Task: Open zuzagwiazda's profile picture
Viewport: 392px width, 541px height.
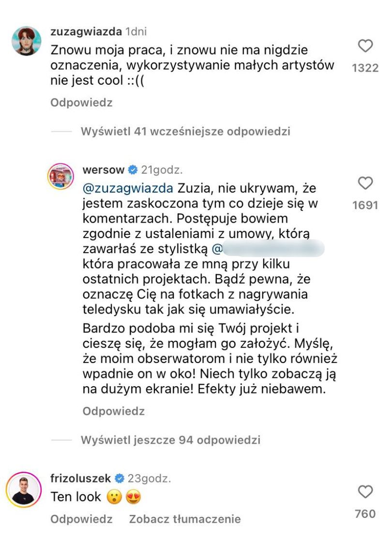Action: click(26, 41)
